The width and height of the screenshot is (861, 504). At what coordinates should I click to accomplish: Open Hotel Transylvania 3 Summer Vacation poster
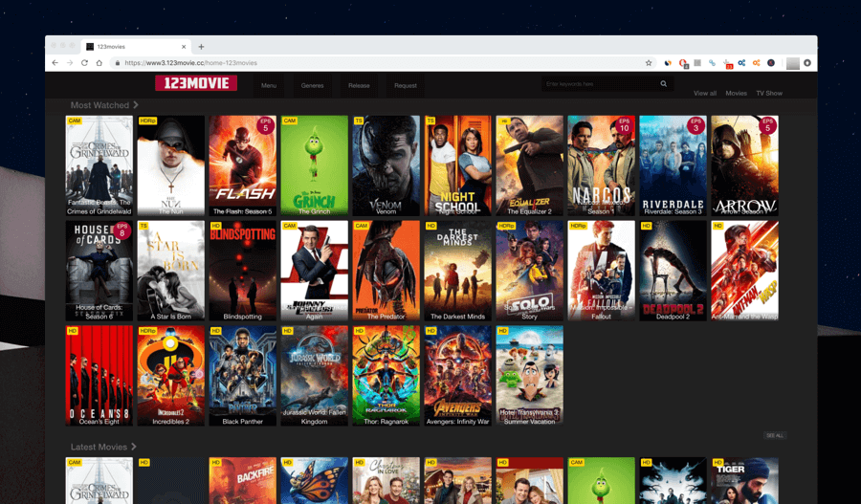click(x=529, y=376)
